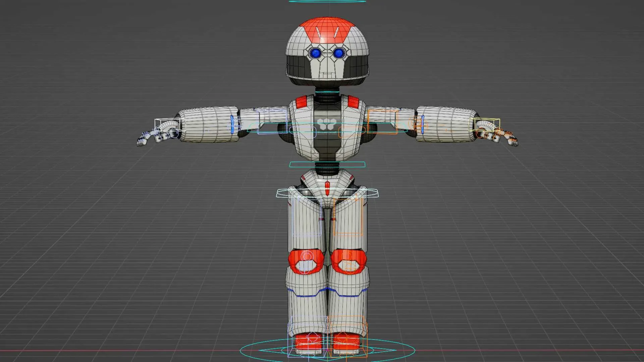Screen dimensions: 644x362
Task: Select the yellow box hand control
Action: [484, 124]
